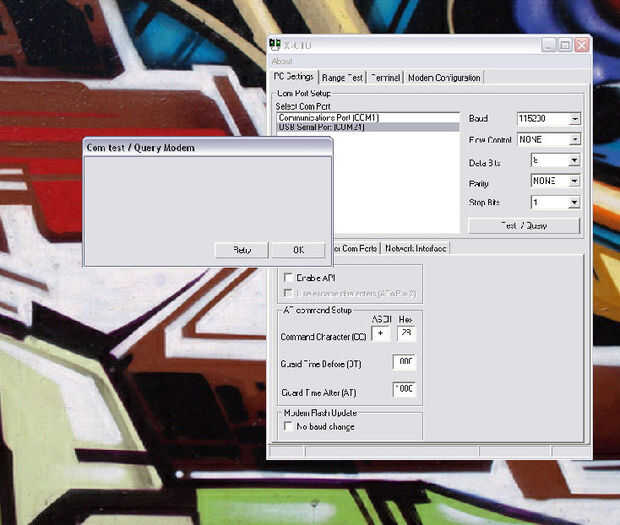This screenshot has height=525, width=620.
Task: Switch to the PC Settings tab
Action: point(295,77)
